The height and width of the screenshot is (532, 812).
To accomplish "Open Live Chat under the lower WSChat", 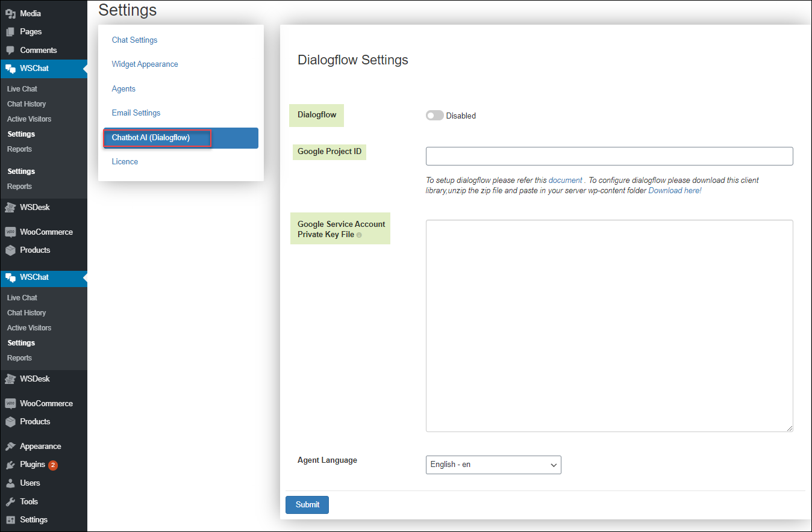I will (x=22, y=298).
